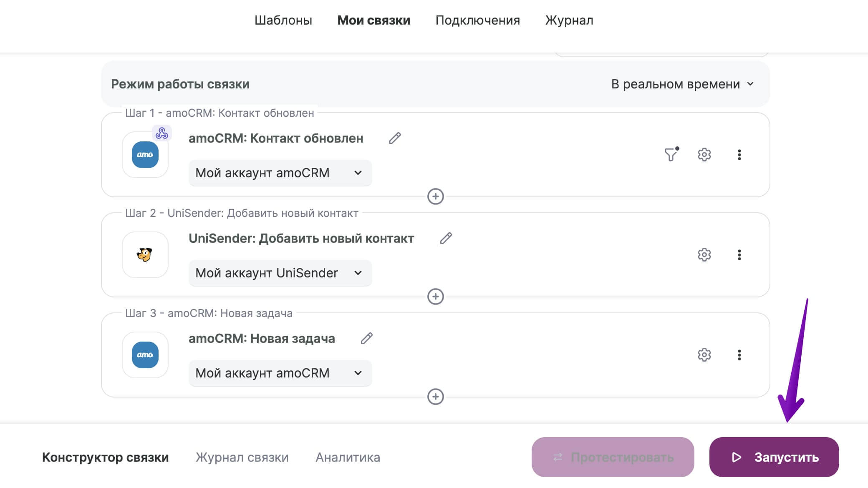Open settings gear for step 1

click(704, 154)
